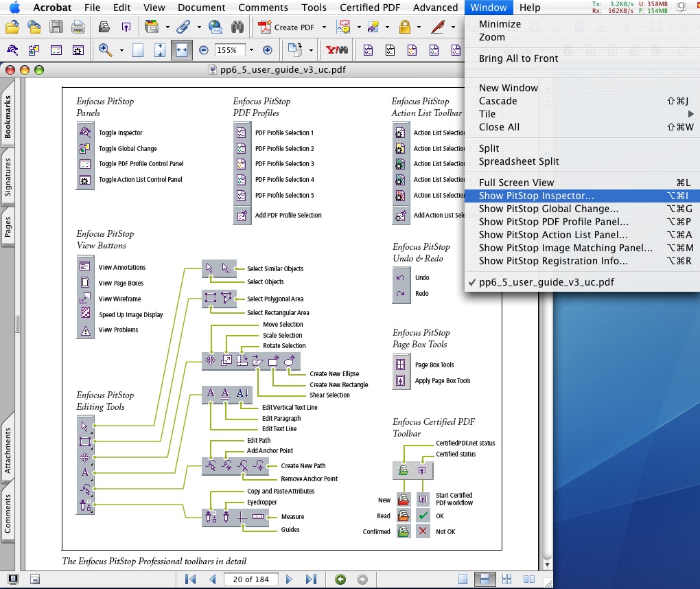Click the page number field '20 of 184'
Image resolution: width=700 pixels, height=589 pixels.
(250, 579)
